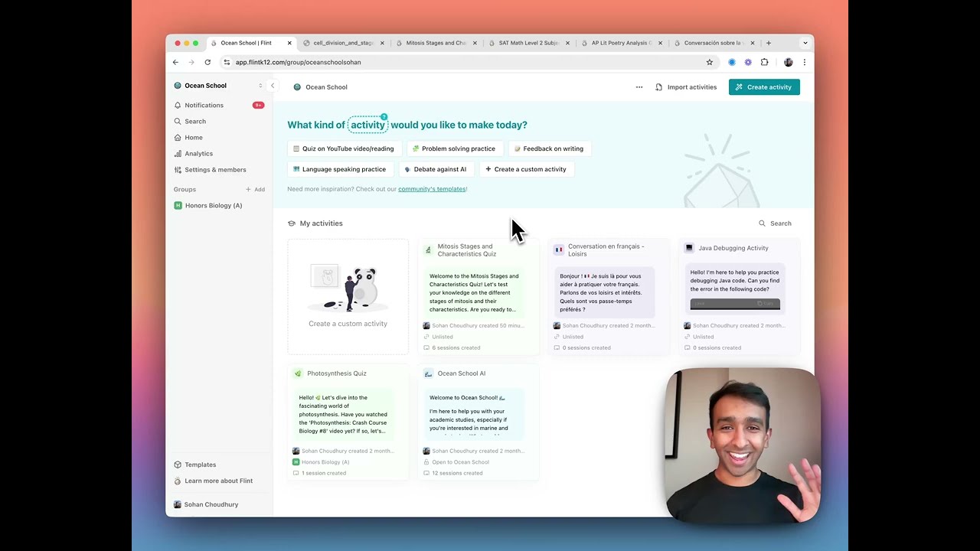The height and width of the screenshot is (551, 980).
Task: Open the Create a custom activity card
Action: pos(348,296)
